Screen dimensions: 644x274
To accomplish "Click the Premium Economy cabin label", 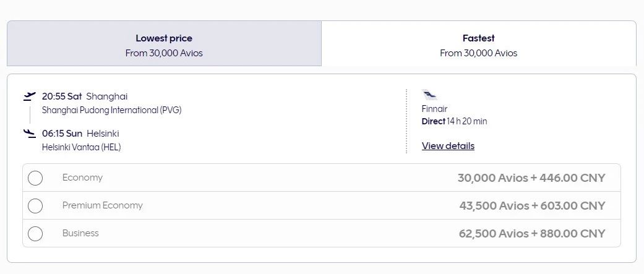I will point(102,205).
